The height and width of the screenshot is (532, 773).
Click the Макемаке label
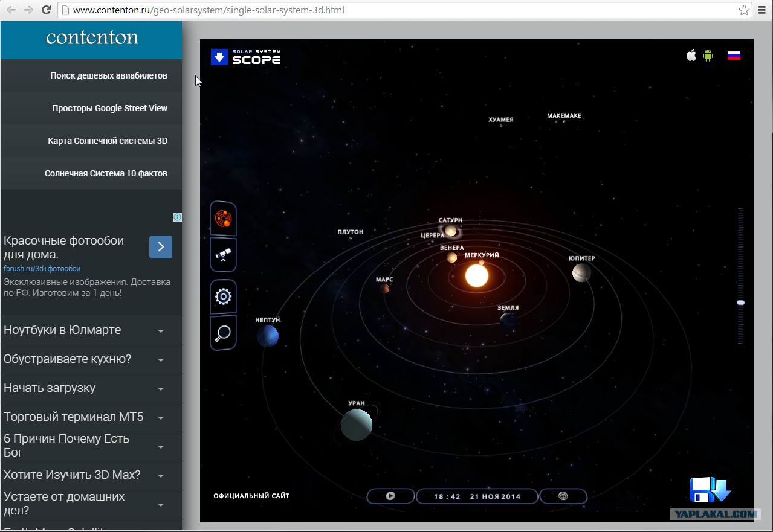pyautogui.click(x=564, y=115)
